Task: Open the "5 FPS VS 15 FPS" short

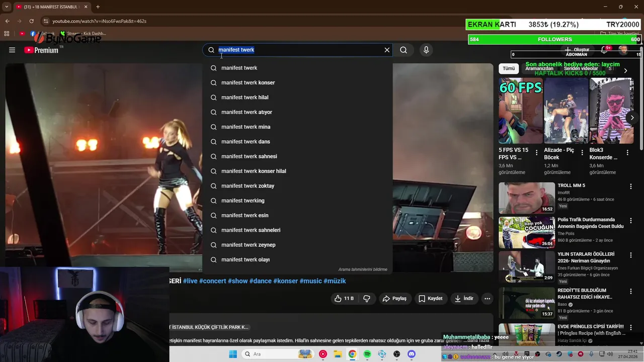Action: click(x=520, y=111)
